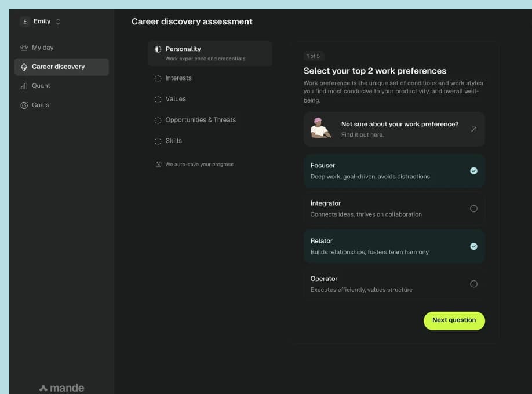This screenshot has height=394, width=532.
Task: Select Career discovery sidebar item
Action: pyautogui.click(x=61, y=67)
